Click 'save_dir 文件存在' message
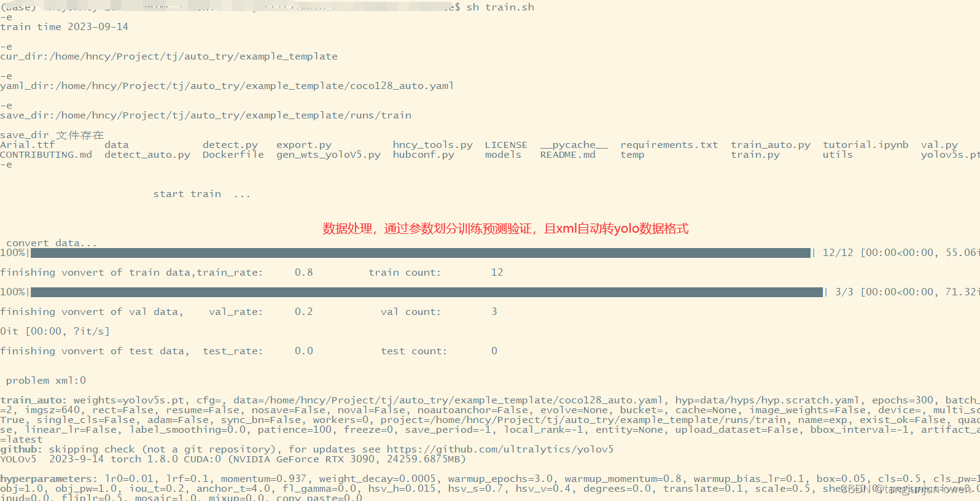980x501 pixels. click(52, 135)
